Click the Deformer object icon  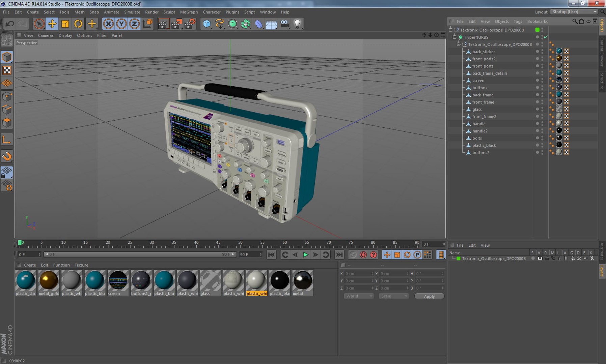(258, 24)
